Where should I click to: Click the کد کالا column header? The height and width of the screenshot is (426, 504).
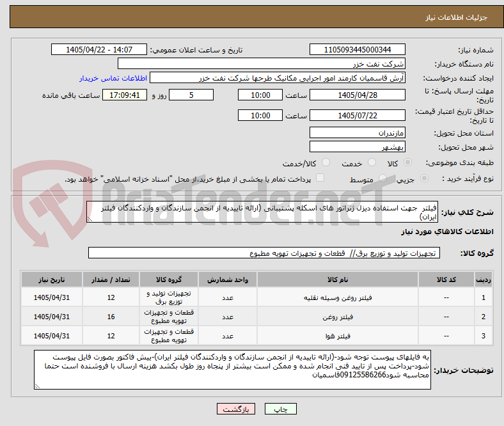(x=446, y=280)
